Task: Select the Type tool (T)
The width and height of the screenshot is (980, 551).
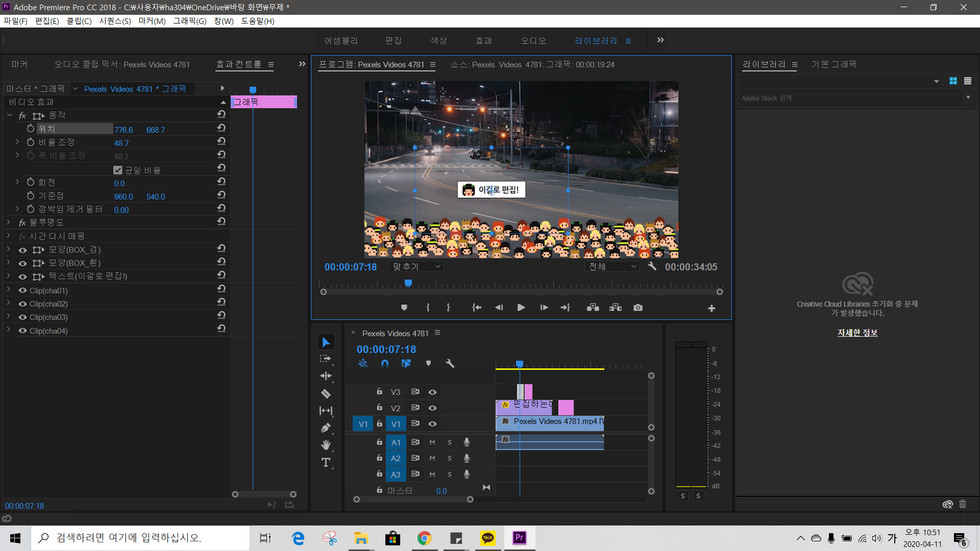Action: (326, 463)
